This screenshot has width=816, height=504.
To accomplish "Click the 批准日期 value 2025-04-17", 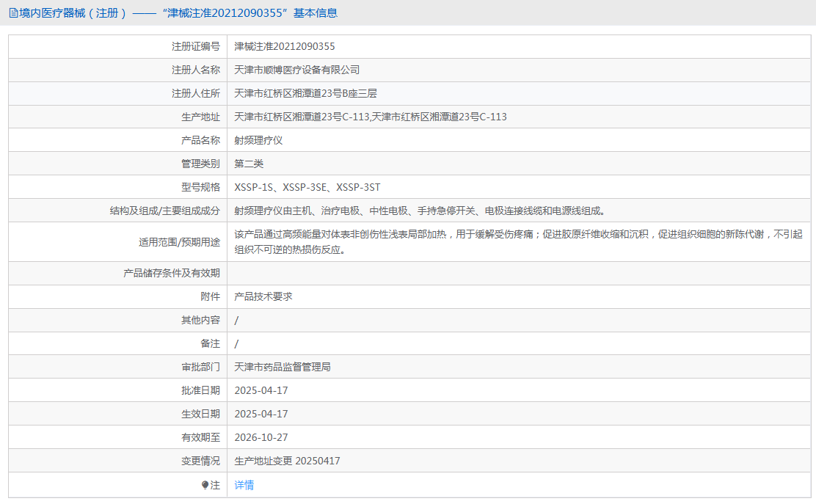I will [x=261, y=390].
